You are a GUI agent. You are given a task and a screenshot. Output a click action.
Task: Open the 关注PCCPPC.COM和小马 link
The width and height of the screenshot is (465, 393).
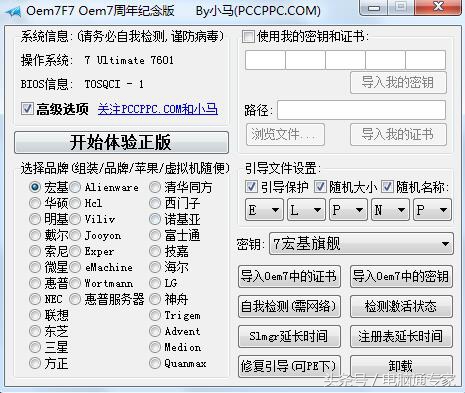tap(158, 109)
